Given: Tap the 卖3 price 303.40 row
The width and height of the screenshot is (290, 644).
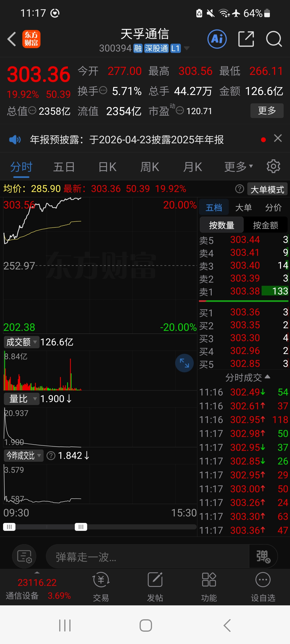Looking at the screenshot, I should pos(244,265).
